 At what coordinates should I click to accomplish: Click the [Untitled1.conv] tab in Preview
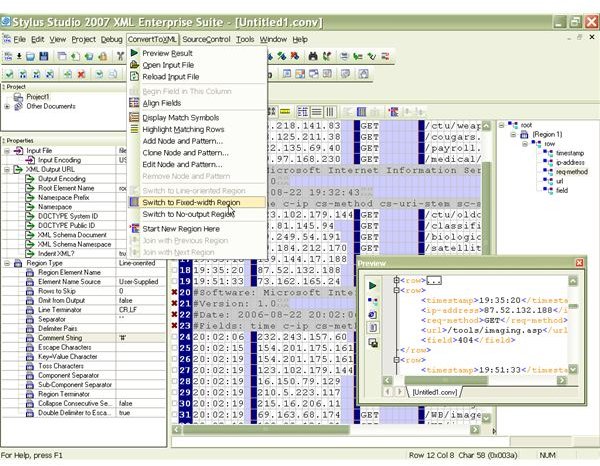(435, 392)
